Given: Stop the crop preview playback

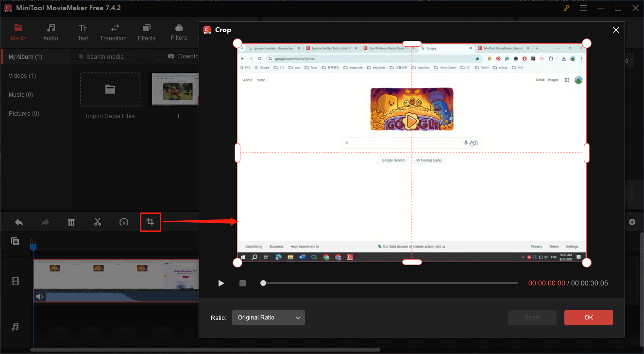Looking at the screenshot, I should (x=243, y=283).
